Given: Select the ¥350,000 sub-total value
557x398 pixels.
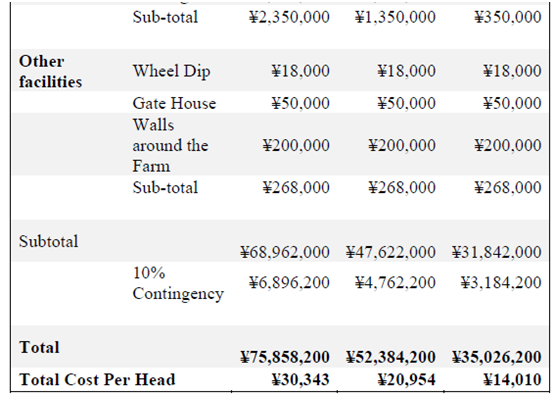Looking at the screenshot, I should coord(508,17).
